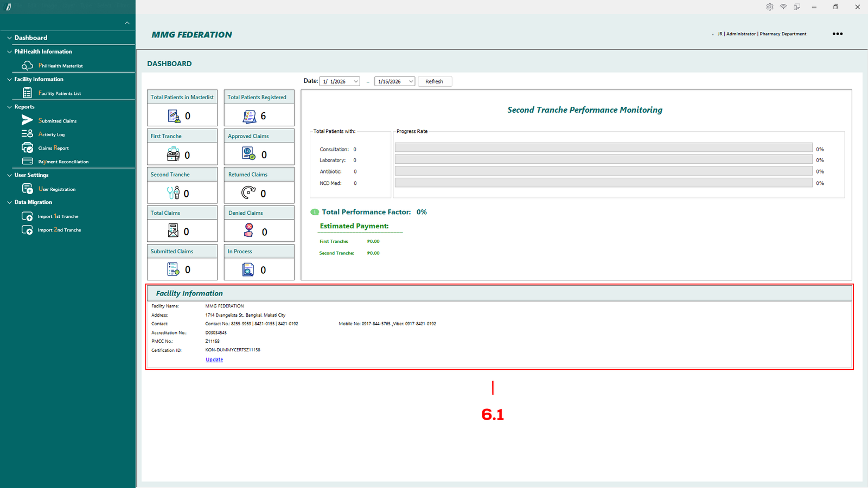Click the Claims Report icon
The height and width of the screenshot is (488, 868).
(x=27, y=147)
